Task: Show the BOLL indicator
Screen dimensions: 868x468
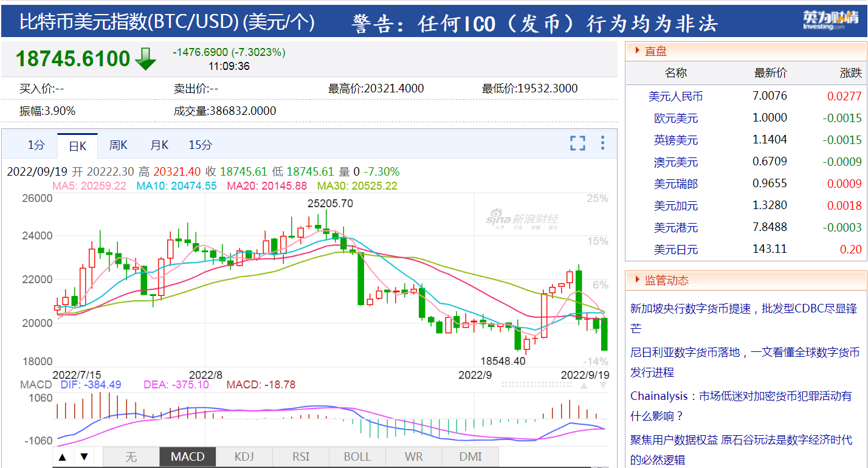Action: coord(357,456)
